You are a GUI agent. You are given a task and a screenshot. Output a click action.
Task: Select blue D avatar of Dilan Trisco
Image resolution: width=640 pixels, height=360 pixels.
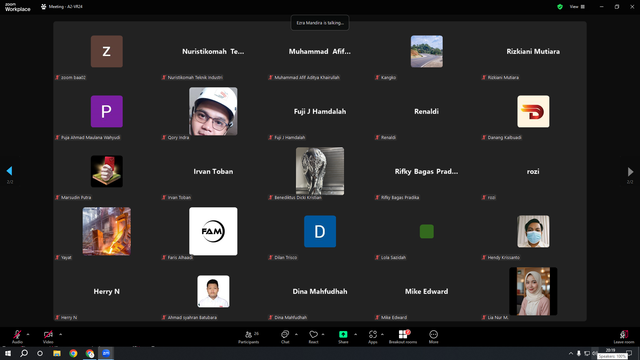tap(320, 231)
